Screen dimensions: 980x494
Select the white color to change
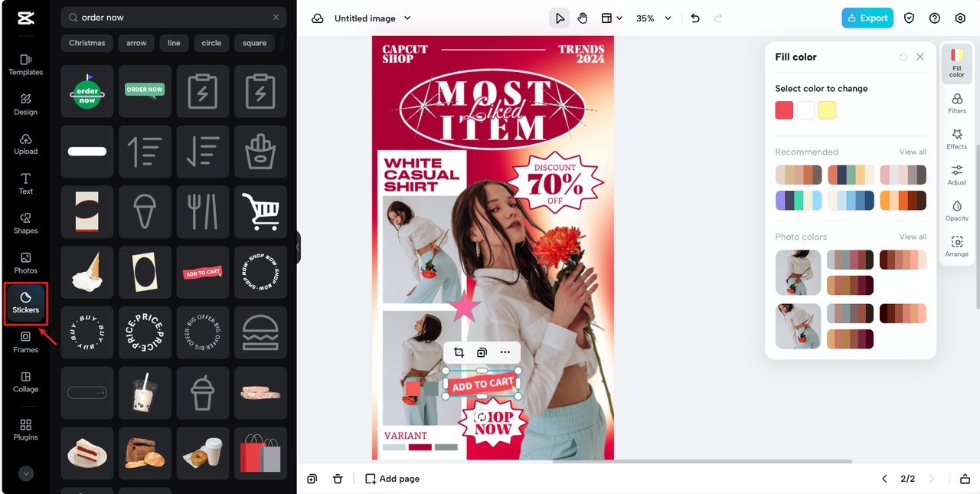click(x=805, y=110)
